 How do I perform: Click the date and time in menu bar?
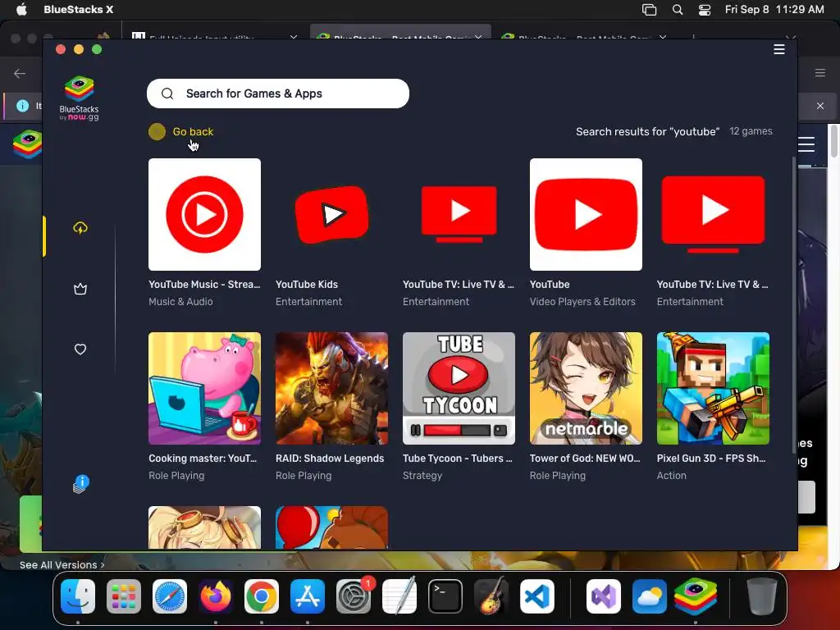click(774, 9)
